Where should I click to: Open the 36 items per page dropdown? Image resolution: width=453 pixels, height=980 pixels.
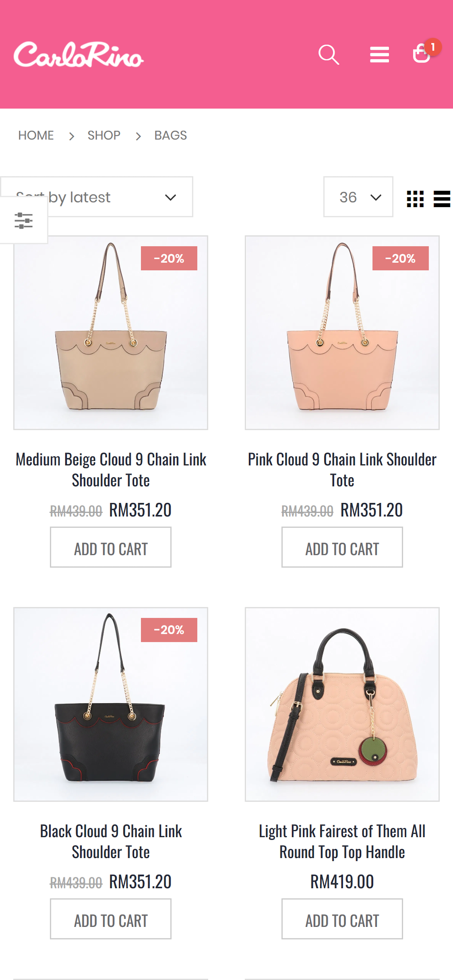click(x=358, y=197)
